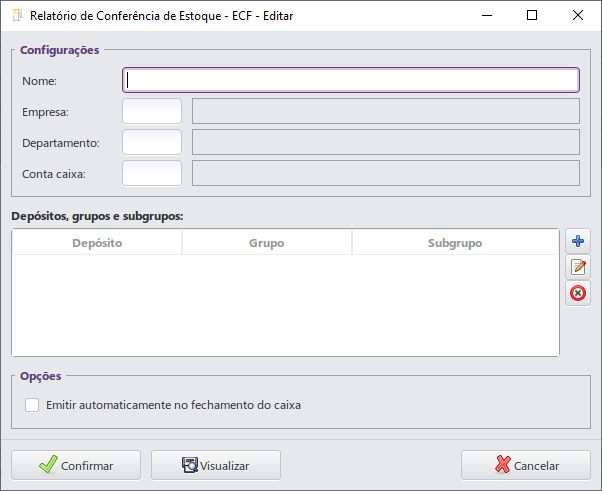This screenshot has width=602, height=491.
Task: Click the add deposit plus icon
Action: click(x=577, y=241)
